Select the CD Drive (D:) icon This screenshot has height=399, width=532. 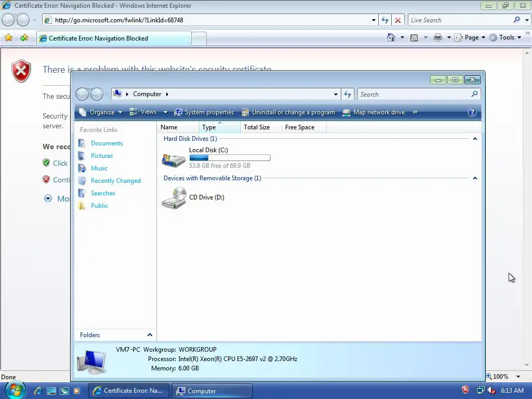click(174, 198)
